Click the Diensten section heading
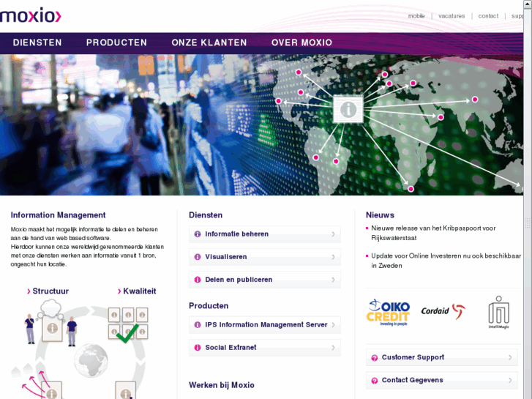Screen dimensions: 532x399 [206, 215]
